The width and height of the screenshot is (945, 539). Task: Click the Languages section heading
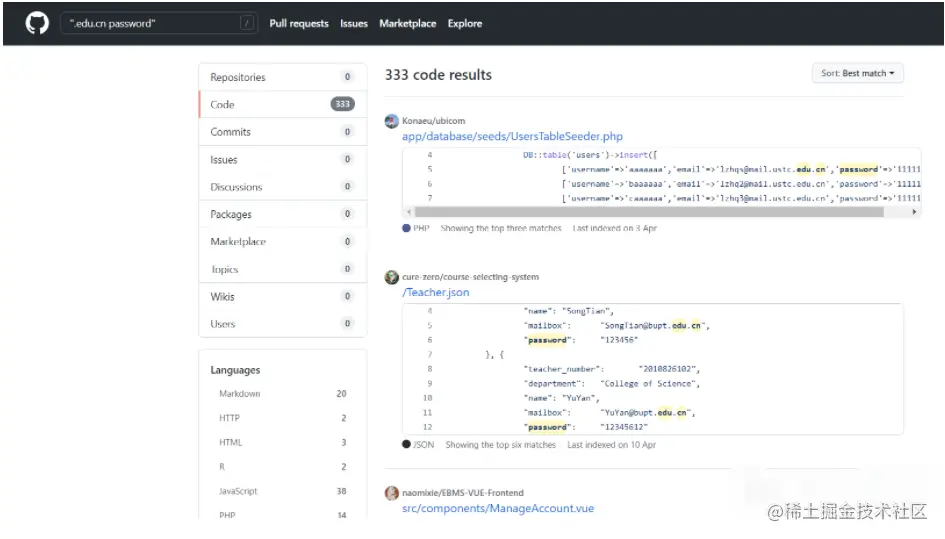click(x=235, y=370)
